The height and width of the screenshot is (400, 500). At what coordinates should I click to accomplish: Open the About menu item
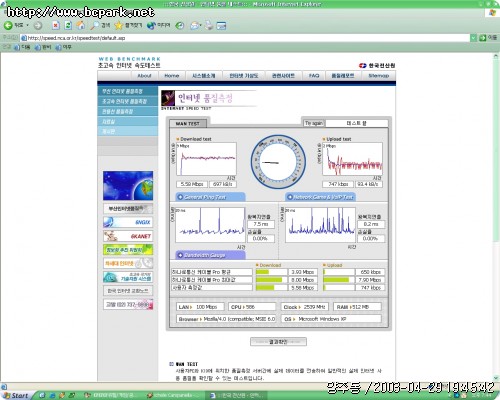pos(144,76)
